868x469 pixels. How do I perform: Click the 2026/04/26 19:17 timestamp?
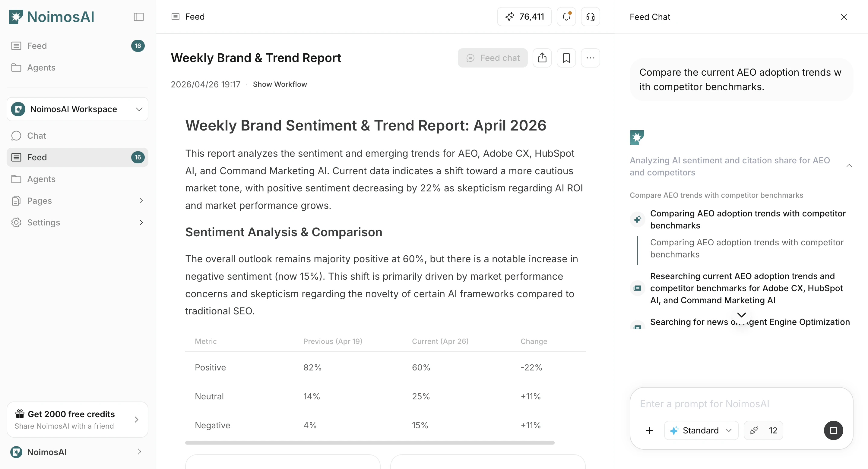click(206, 84)
